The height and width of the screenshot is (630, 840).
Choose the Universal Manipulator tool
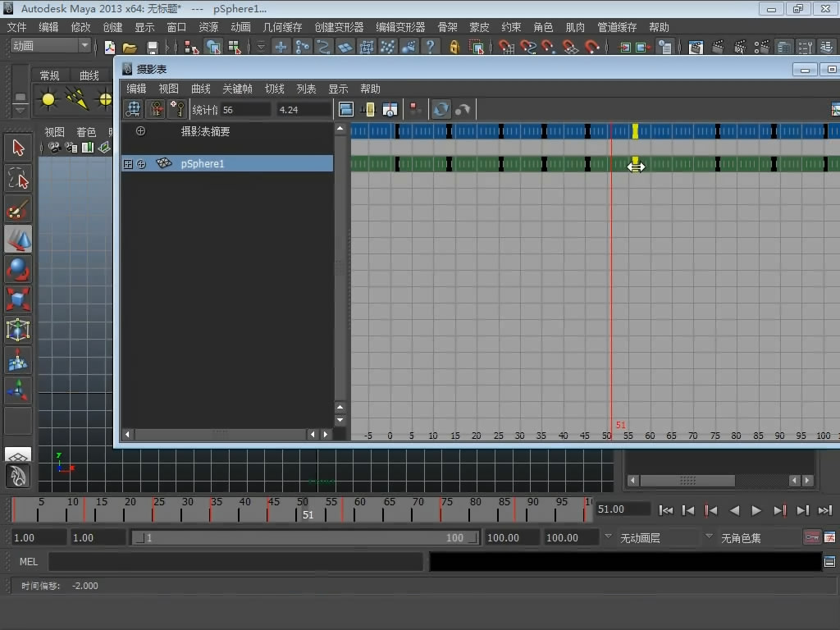pyautogui.click(x=18, y=330)
